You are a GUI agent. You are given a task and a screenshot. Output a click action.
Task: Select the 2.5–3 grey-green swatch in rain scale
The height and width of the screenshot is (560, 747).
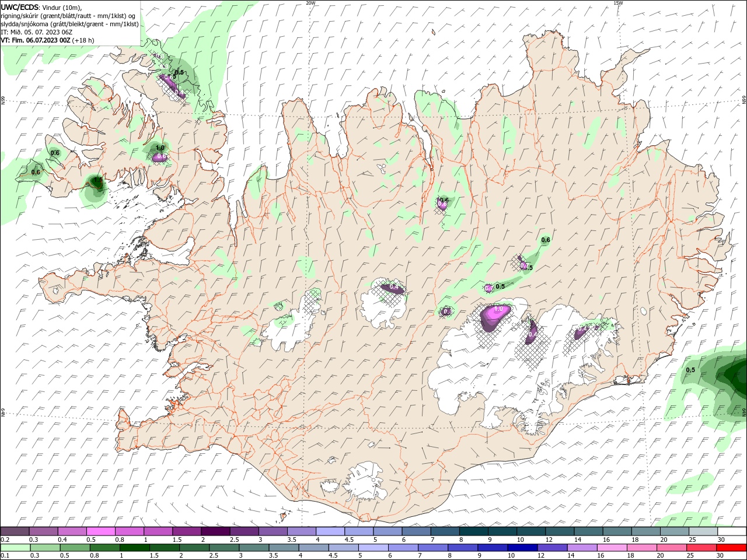[x=224, y=548]
